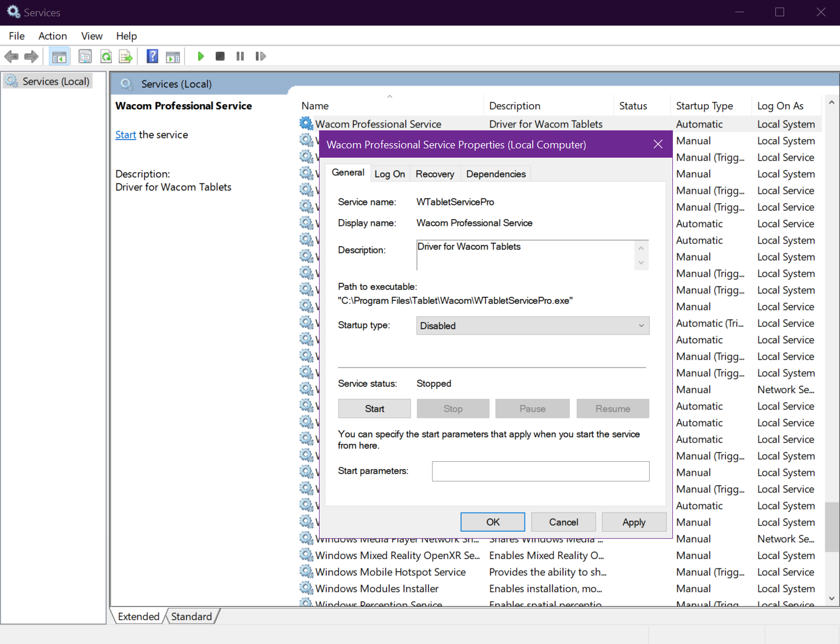Click Cancel in the properties dialog
This screenshot has height=644, width=840.
tap(563, 522)
